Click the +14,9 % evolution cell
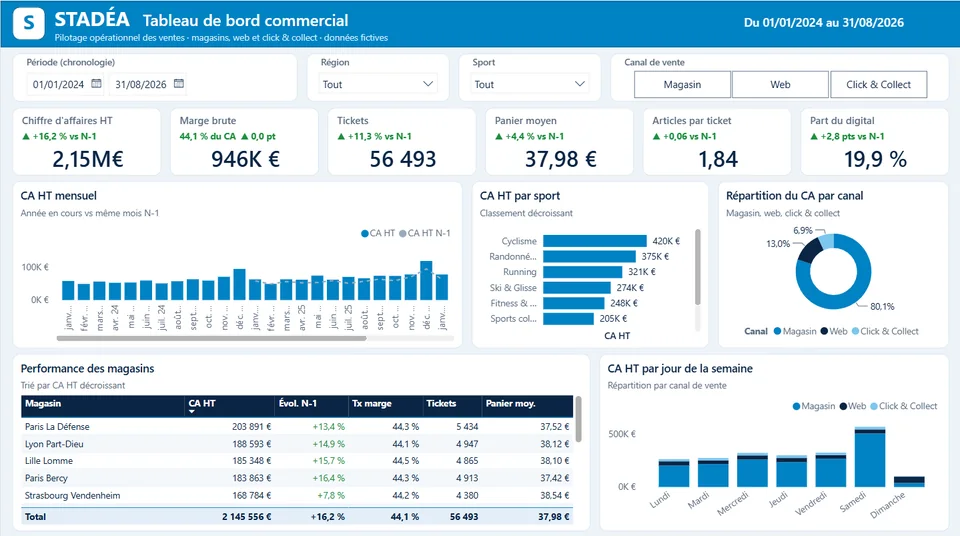Image resolution: width=960 pixels, height=536 pixels. (329, 444)
